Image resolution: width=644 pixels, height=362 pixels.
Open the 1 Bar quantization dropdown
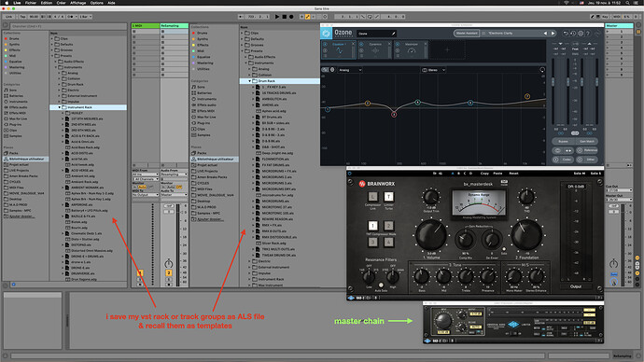(x=86, y=17)
